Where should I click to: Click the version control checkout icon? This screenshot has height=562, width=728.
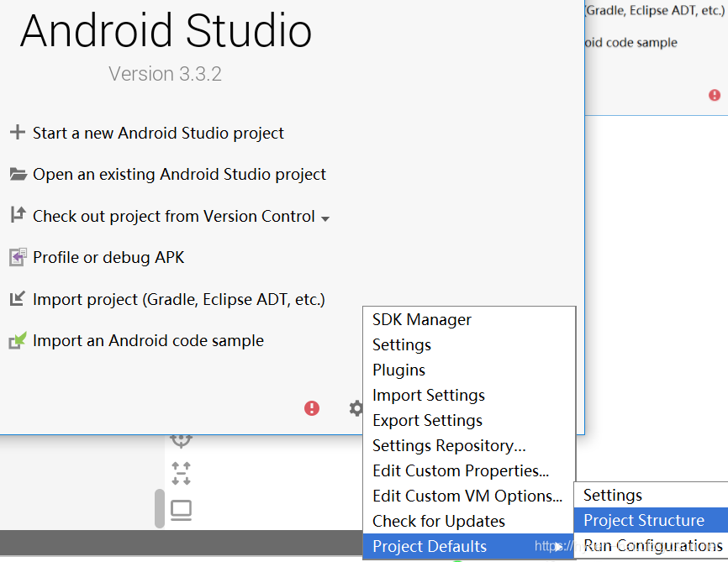pos(18,215)
